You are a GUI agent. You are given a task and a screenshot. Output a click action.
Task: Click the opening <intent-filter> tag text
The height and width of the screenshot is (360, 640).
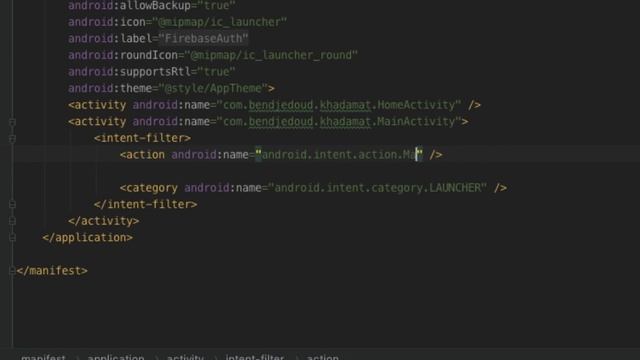pos(142,138)
